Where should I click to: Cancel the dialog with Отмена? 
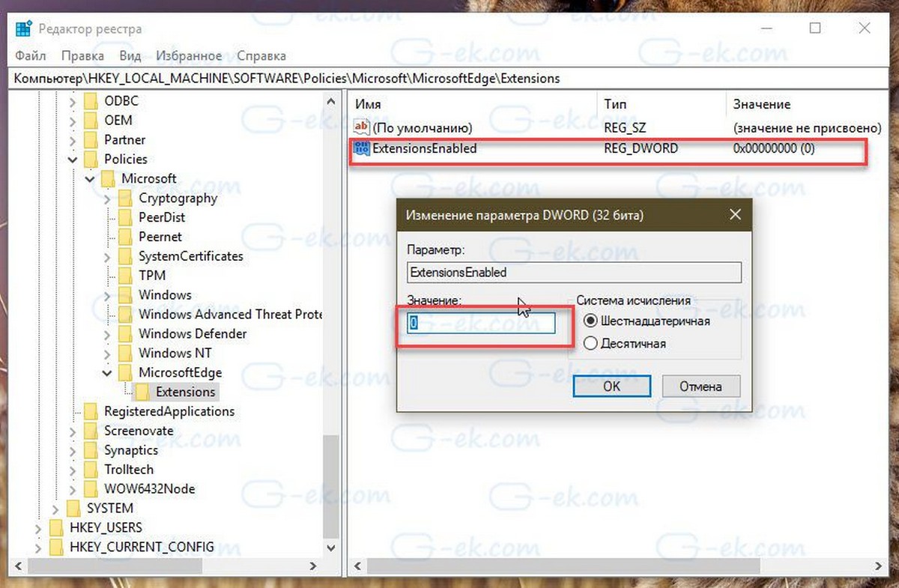[x=701, y=387]
